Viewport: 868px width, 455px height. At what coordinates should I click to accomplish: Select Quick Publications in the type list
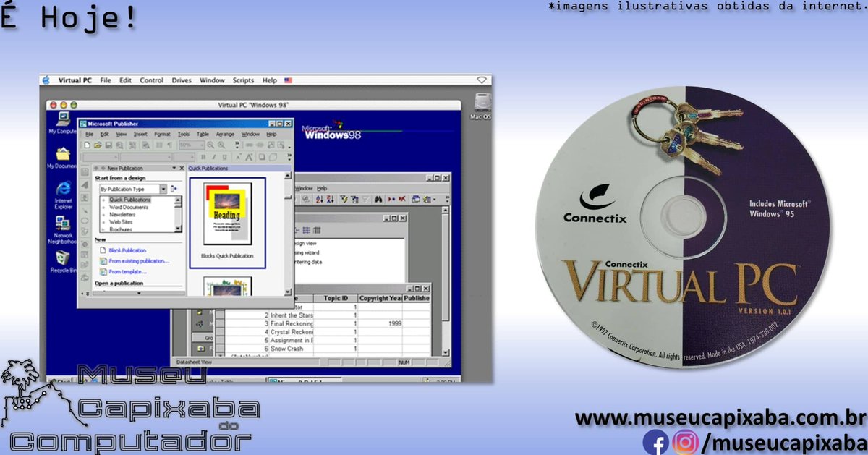[130, 200]
